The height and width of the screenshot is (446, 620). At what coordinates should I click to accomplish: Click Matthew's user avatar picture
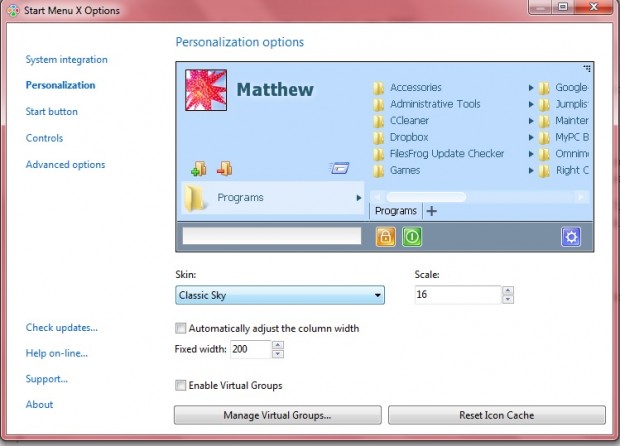click(206, 90)
